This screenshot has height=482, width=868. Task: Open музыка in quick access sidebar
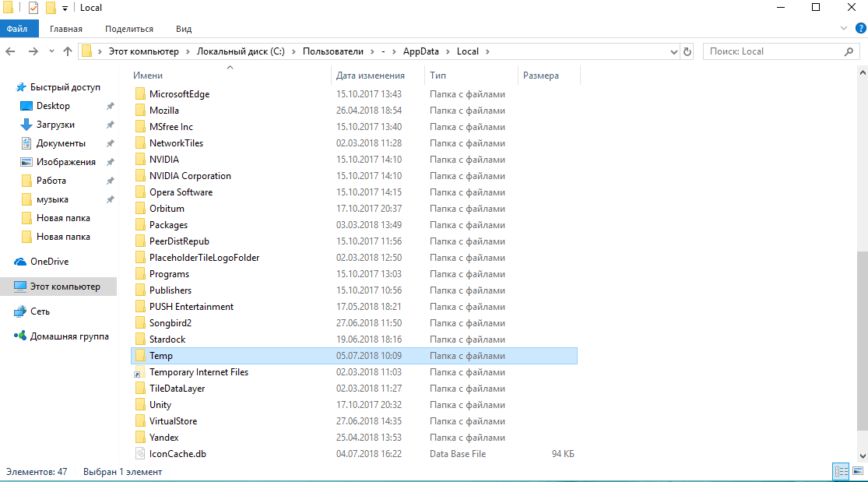(53, 199)
